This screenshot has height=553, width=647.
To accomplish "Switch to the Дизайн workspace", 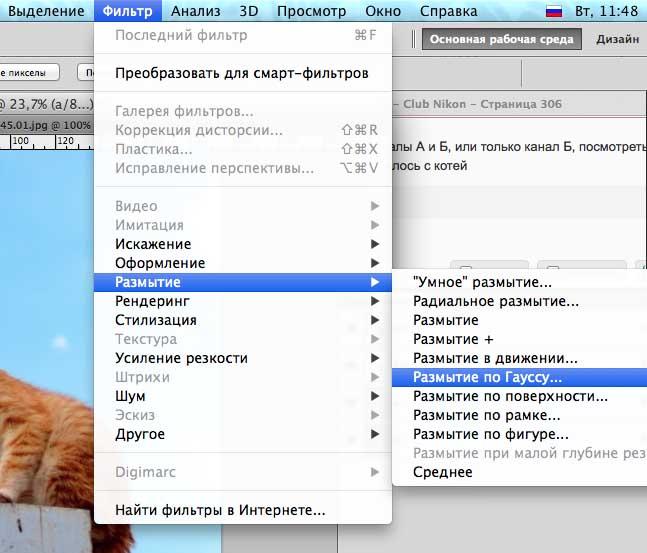I will pos(618,39).
